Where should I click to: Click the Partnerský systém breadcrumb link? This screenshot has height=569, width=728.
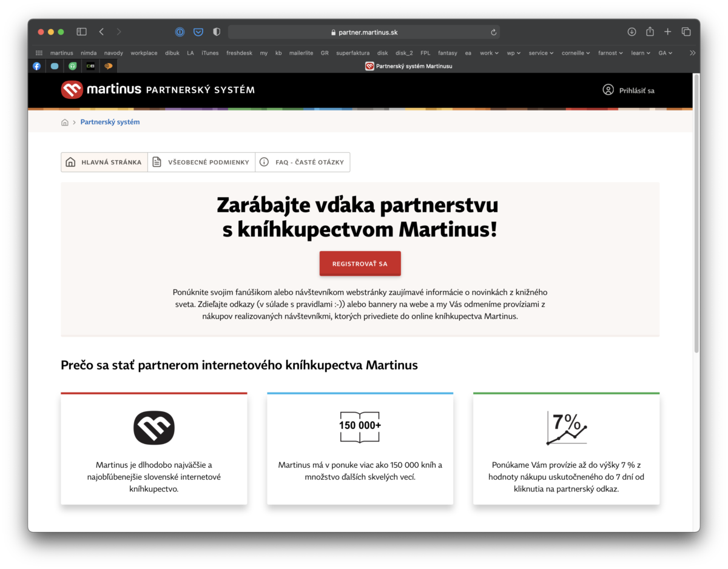click(x=110, y=122)
